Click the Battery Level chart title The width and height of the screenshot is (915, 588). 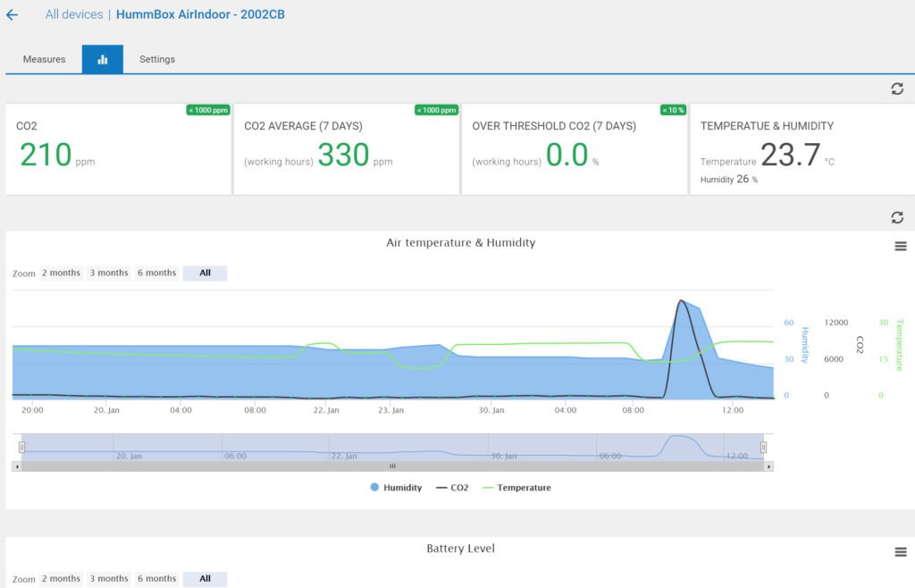(x=460, y=549)
